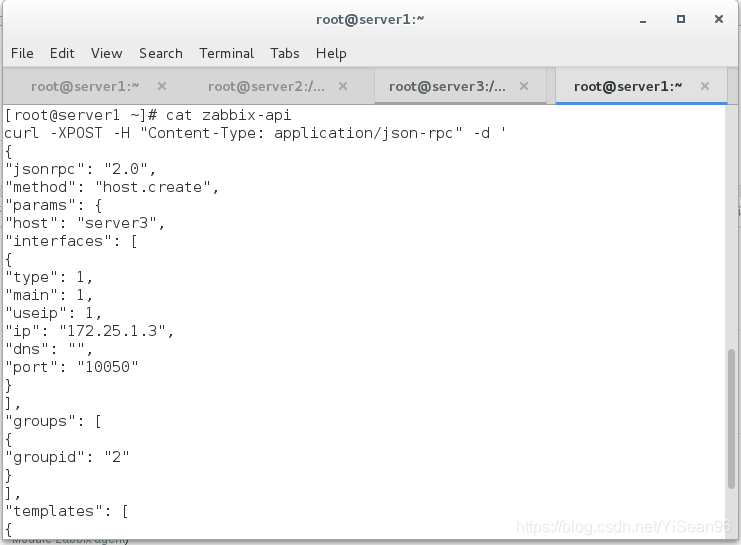Click the 'cat zabbix-api' command text
Screen dimensions: 741x545
(x=229, y=115)
